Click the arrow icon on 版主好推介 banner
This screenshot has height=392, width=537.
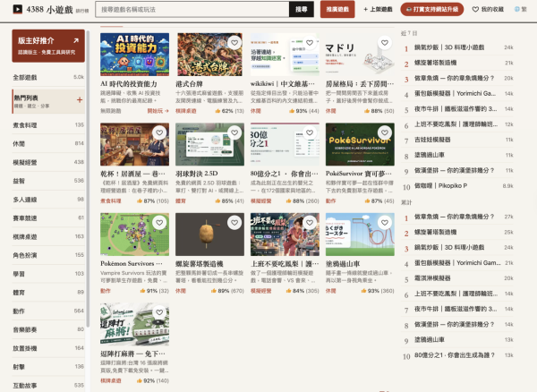(x=76, y=41)
